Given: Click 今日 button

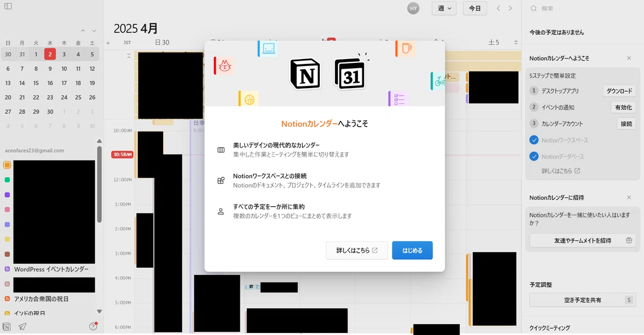Looking at the screenshot, I should 475,9.
